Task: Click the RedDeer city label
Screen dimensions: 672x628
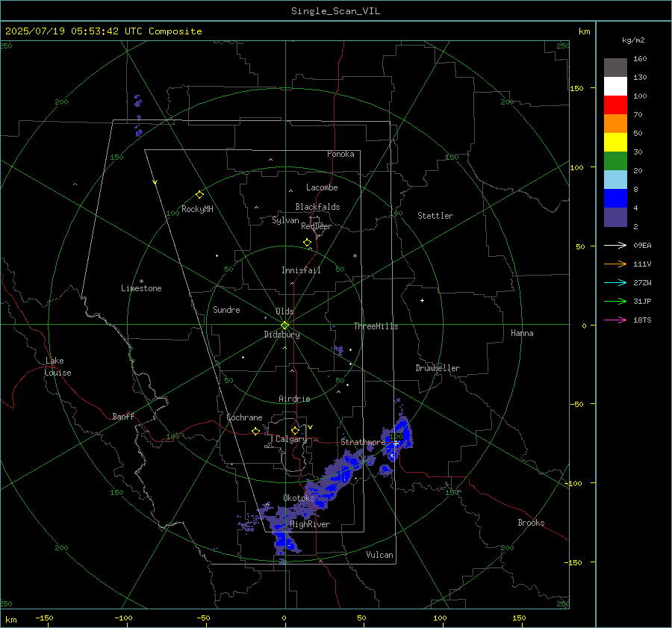Action: pos(317,226)
